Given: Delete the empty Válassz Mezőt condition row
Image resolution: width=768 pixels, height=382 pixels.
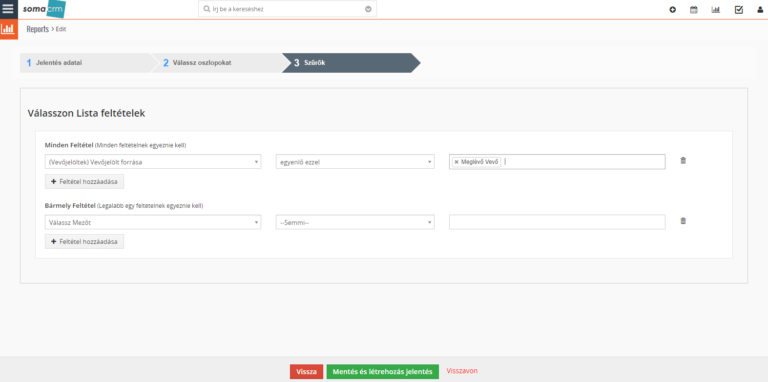Looking at the screenshot, I should [683, 221].
